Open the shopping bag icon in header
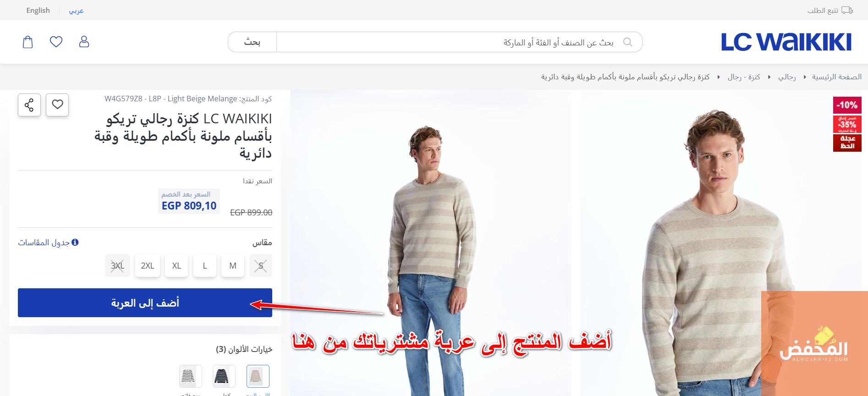868x396 pixels. pyautogui.click(x=28, y=42)
